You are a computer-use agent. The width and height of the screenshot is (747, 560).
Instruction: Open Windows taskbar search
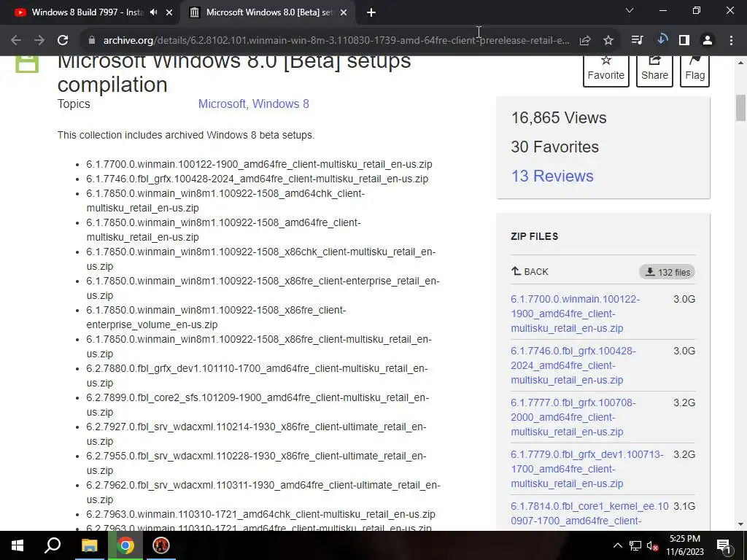point(53,545)
